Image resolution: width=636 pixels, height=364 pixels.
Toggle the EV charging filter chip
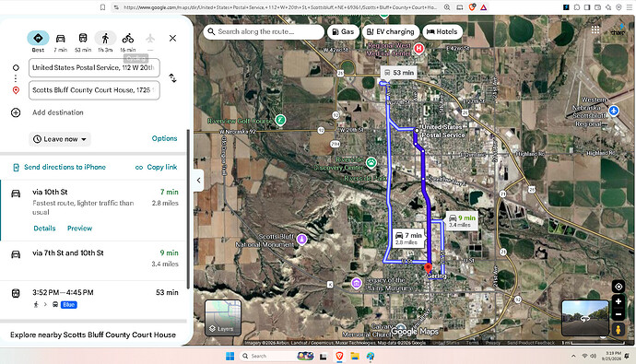pos(390,31)
